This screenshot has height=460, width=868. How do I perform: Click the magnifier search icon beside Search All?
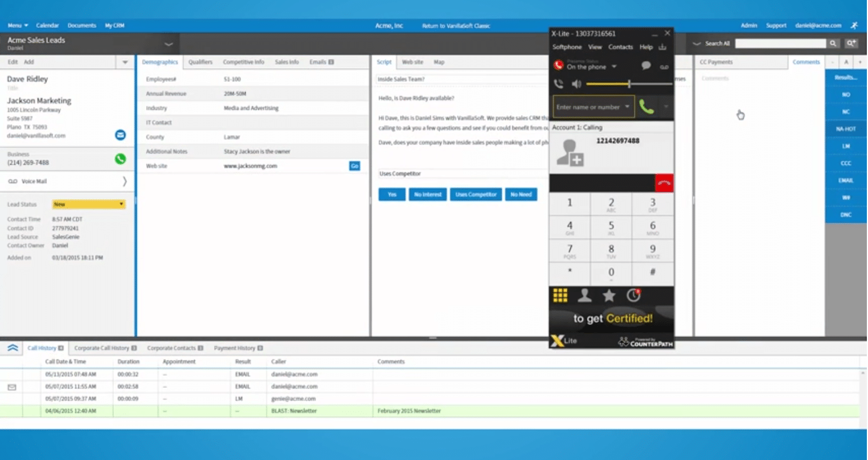click(833, 43)
